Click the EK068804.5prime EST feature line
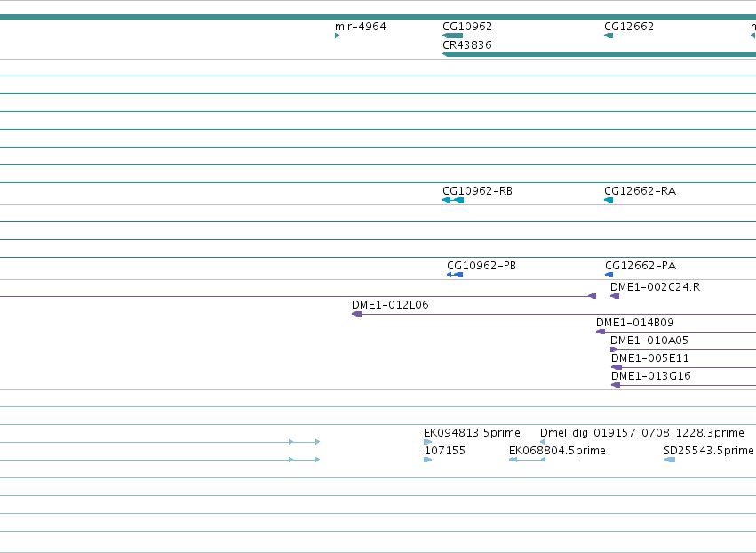Image resolution: width=756 pixels, height=553 pixels. coord(527,460)
